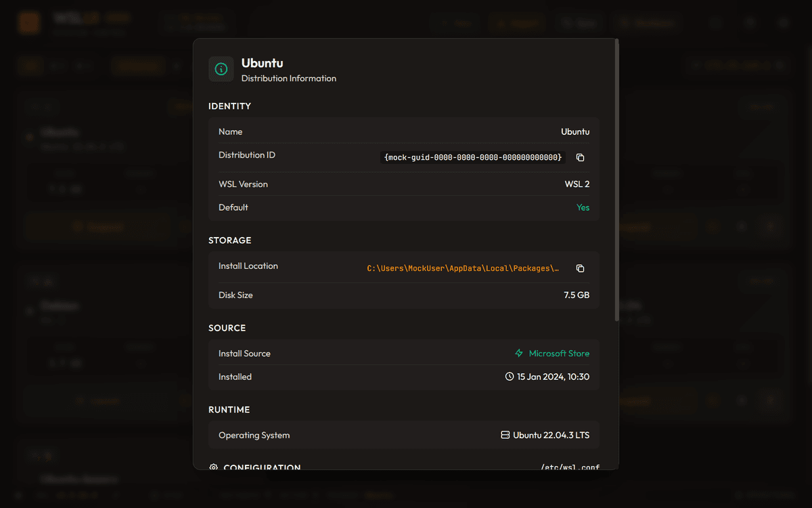Copy the Install Location path with the copy icon
The height and width of the screenshot is (508, 812).
[580, 268]
